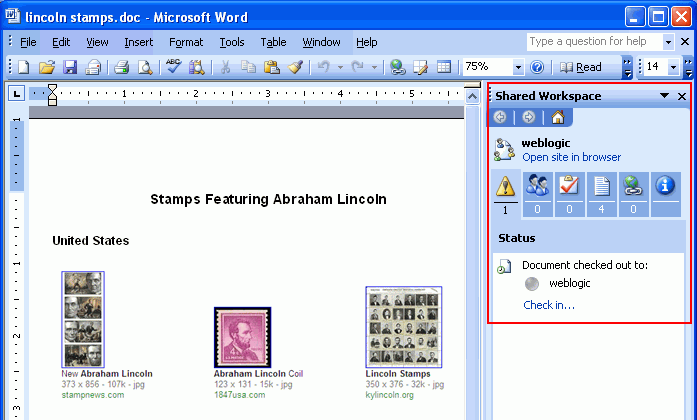This screenshot has width=697, height=420.
Task: Click the stampnews.com text
Action: coord(92,395)
